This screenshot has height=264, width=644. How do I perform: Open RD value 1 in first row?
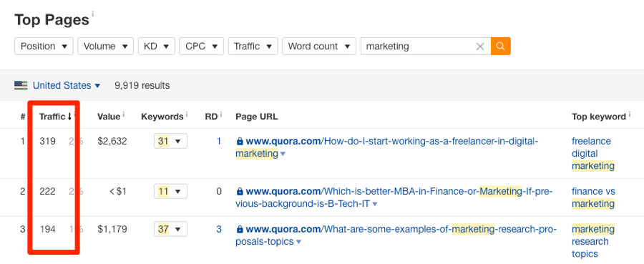click(219, 141)
